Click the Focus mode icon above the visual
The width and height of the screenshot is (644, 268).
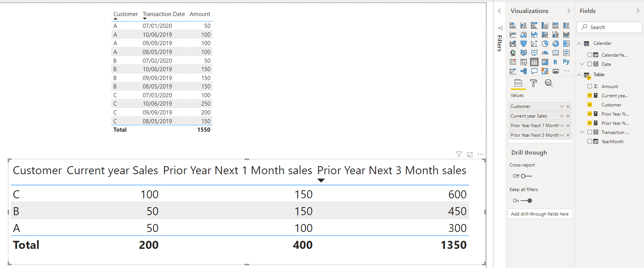(470, 154)
